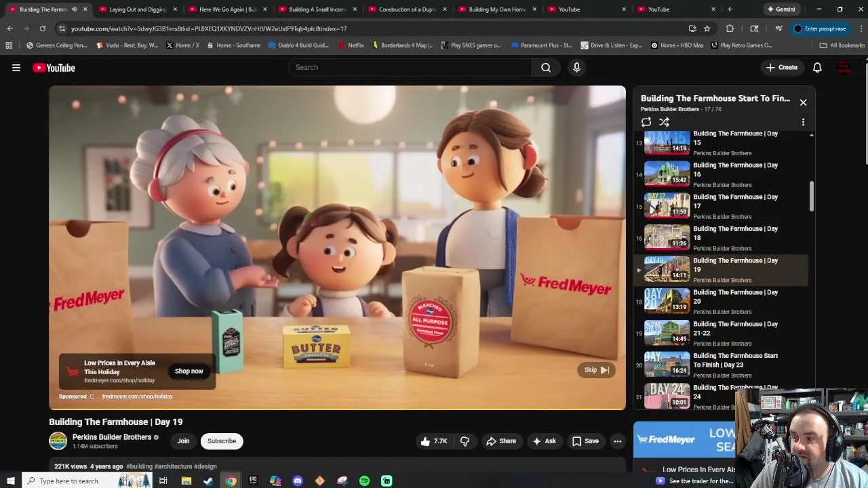This screenshot has width=868, height=488.
Task: Open more actions under the video
Action: click(617, 441)
